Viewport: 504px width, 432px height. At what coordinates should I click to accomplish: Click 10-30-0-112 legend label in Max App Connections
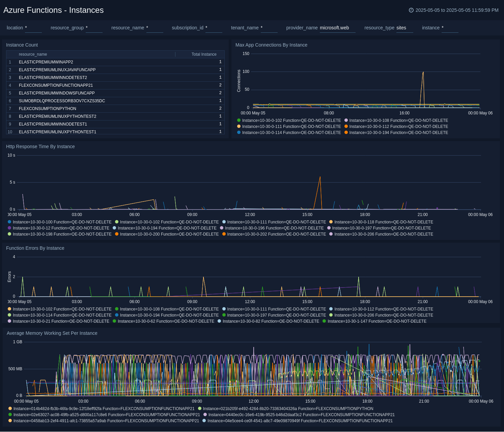(x=399, y=127)
